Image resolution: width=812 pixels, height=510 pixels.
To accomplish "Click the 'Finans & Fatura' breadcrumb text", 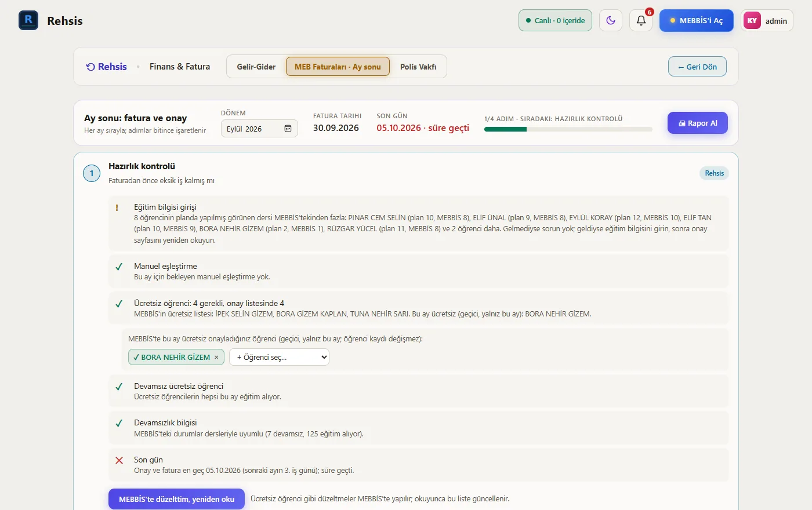I will click(x=180, y=67).
